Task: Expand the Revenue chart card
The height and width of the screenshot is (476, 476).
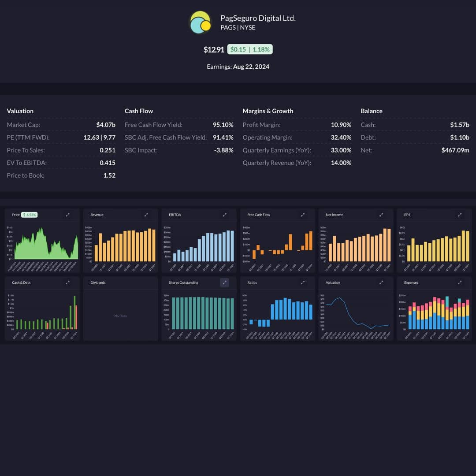Action: pyautogui.click(x=146, y=215)
